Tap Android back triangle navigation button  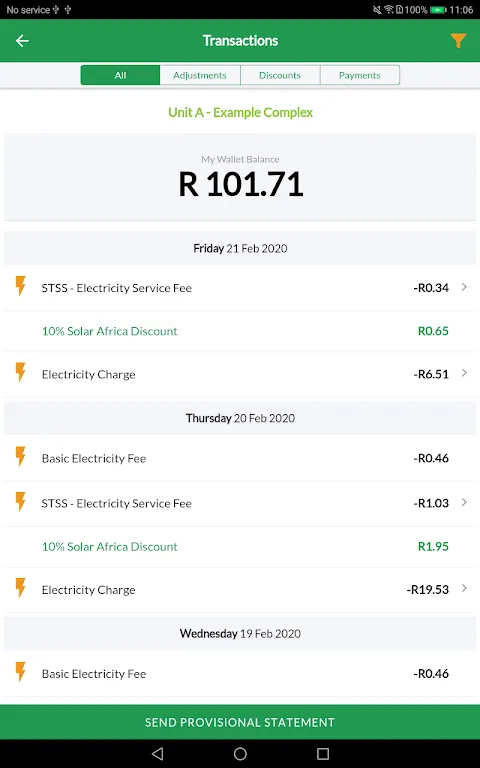point(157,753)
